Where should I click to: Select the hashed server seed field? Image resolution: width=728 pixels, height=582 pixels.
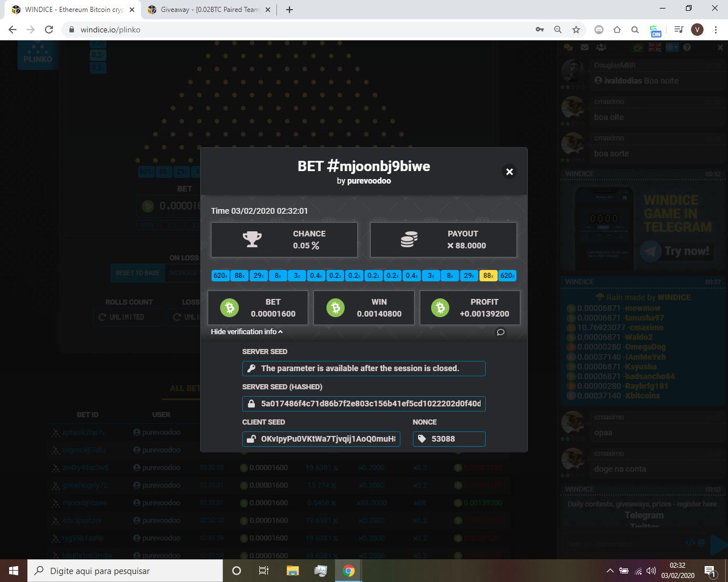(x=364, y=404)
